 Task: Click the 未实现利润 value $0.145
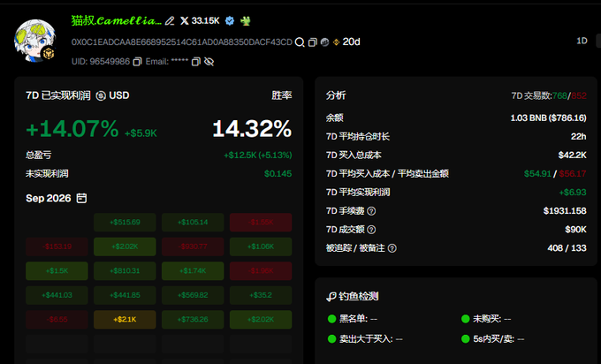tap(278, 174)
